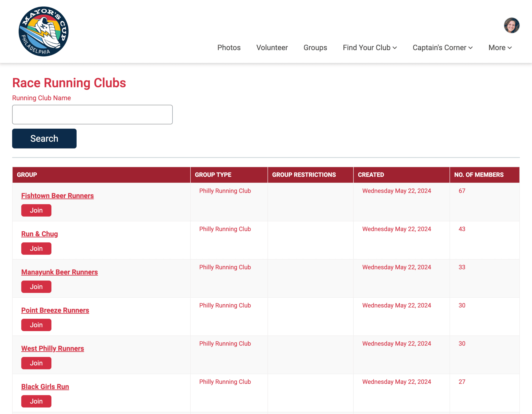Click the No. of Members column header
The height and width of the screenshot is (414, 532).
pos(478,175)
